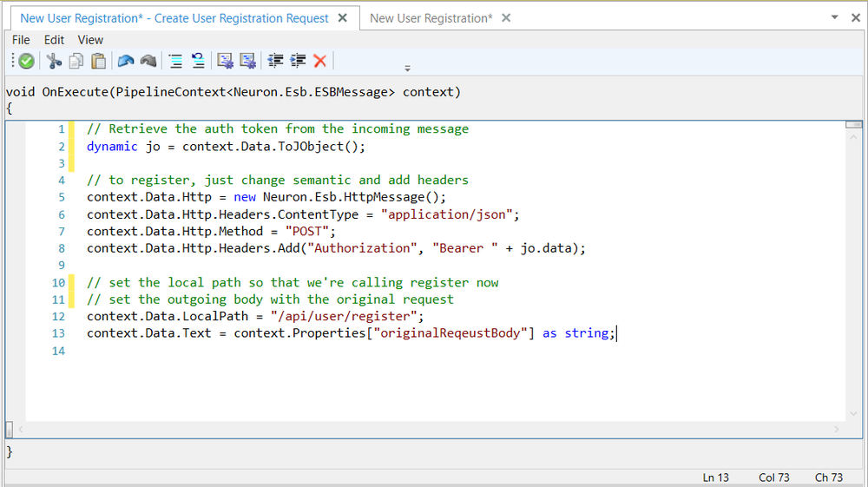Open the File menu
The height and width of the screenshot is (487, 868).
pyautogui.click(x=21, y=40)
